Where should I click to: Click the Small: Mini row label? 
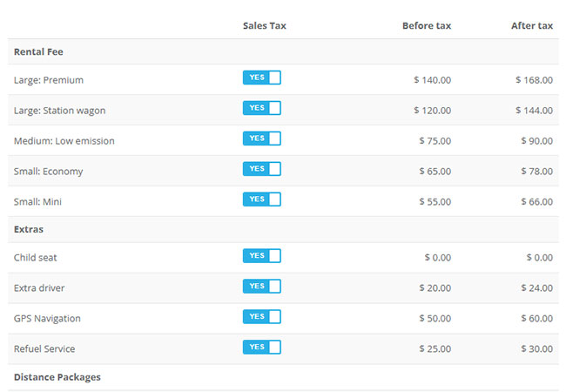click(x=37, y=202)
